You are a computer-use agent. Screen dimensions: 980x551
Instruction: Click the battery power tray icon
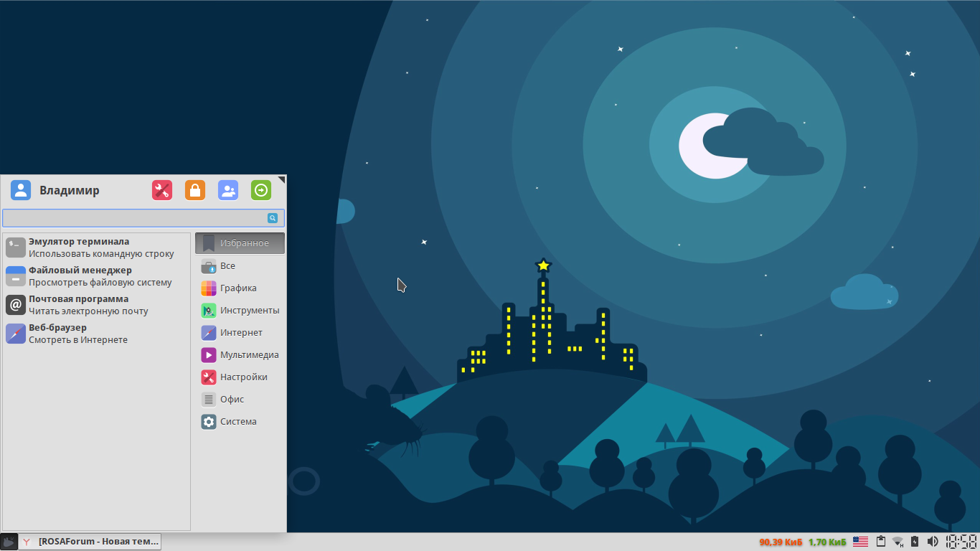click(915, 542)
